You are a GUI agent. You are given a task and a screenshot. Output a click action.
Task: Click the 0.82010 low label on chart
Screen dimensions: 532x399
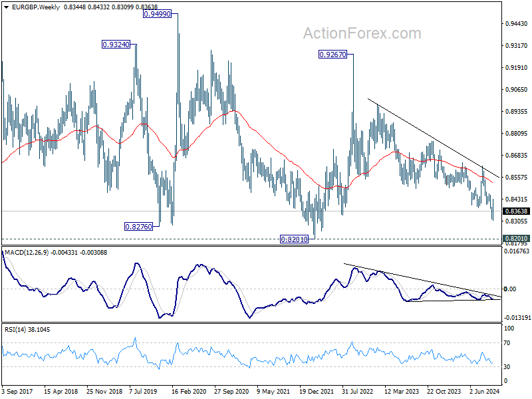click(x=294, y=239)
